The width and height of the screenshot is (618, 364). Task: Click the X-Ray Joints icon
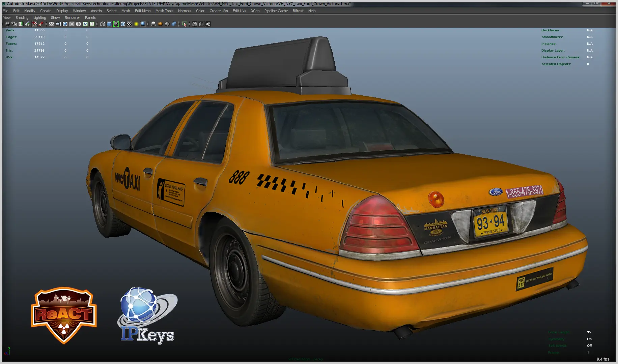click(x=208, y=24)
